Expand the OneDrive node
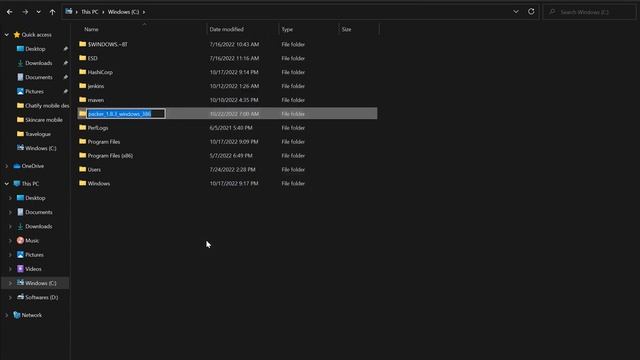This screenshot has height=360, width=640. (x=7, y=166)
